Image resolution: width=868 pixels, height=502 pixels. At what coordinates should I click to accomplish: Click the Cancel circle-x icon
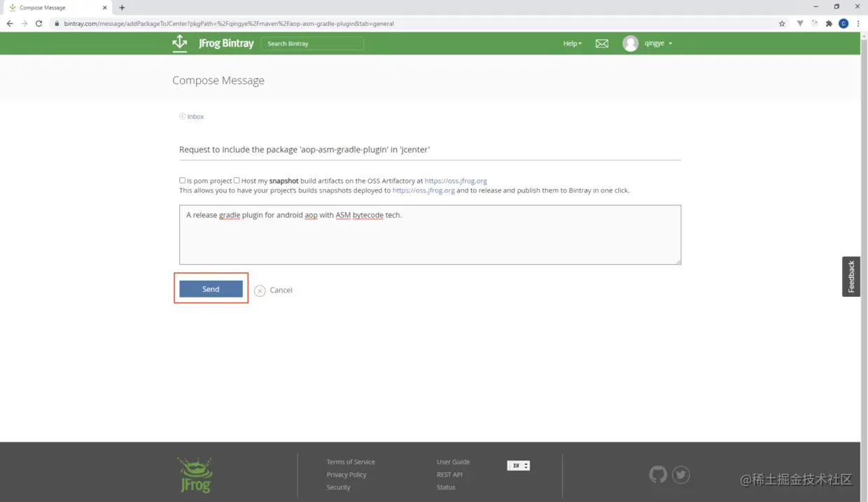click(x=260, y=291)
